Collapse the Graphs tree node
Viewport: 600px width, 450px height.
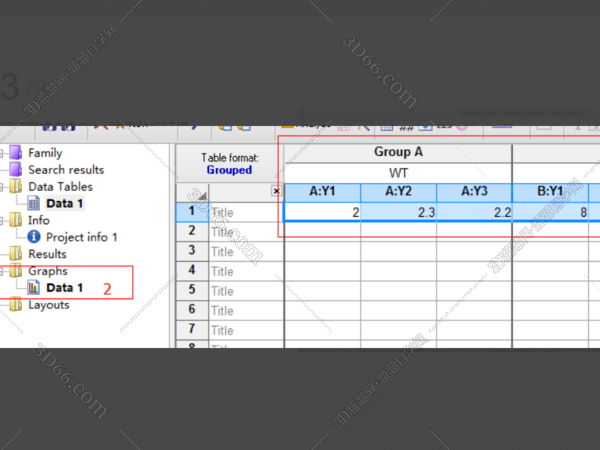point(3,271)
